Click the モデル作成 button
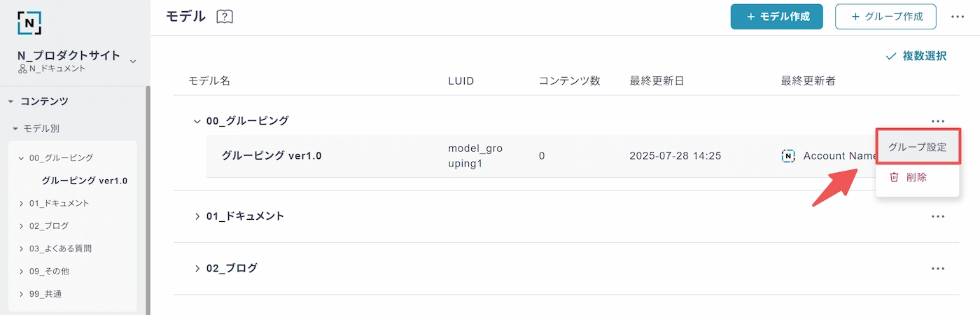 pyautogui.click(x=777, y=17)
